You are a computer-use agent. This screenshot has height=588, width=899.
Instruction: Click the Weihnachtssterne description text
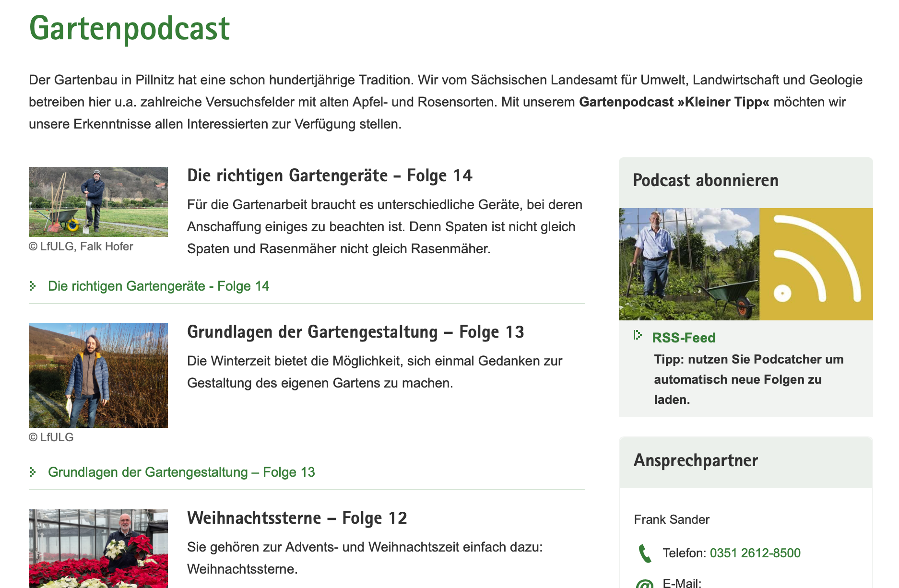coord(365,558)
